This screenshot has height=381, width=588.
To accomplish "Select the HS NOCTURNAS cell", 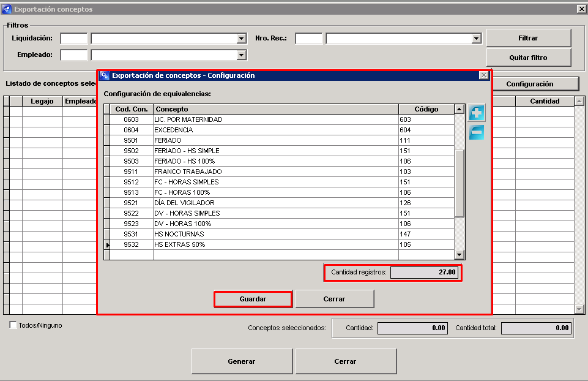I will point(275,234).
